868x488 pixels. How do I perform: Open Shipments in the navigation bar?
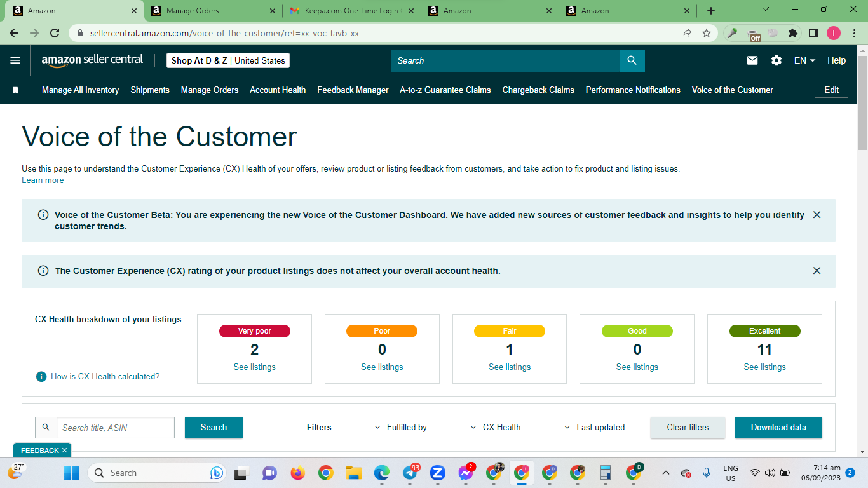point(150,90)
